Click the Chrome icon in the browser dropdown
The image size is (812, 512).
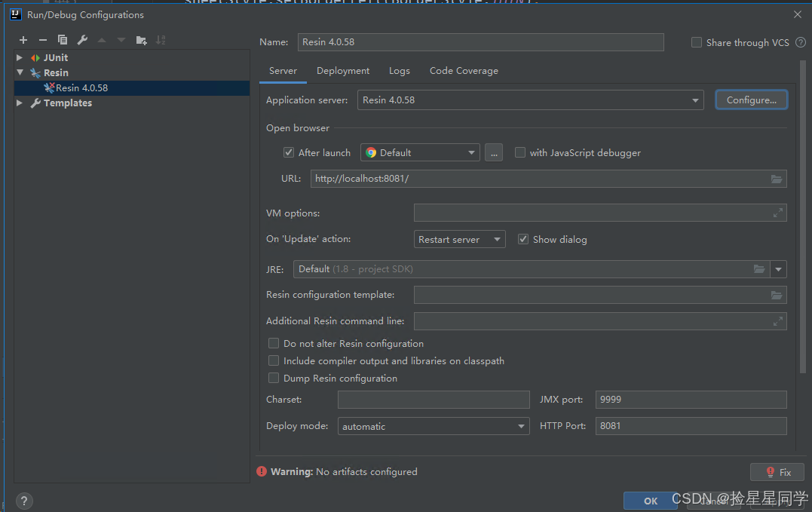[371, 153]
